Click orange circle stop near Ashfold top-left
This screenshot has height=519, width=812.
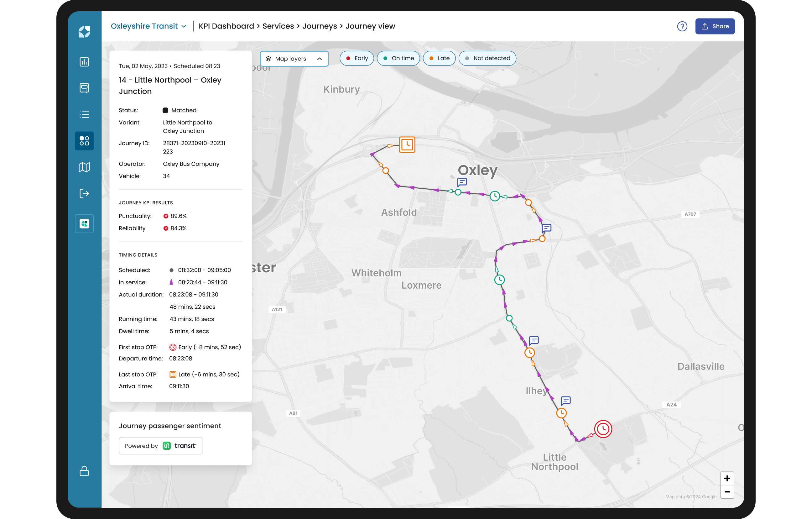(x=386, y=170)
